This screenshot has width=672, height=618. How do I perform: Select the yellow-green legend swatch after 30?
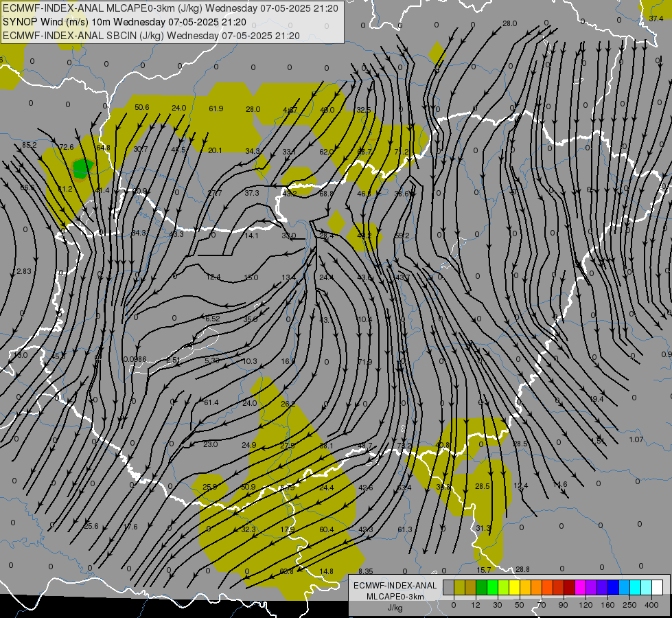504,587
